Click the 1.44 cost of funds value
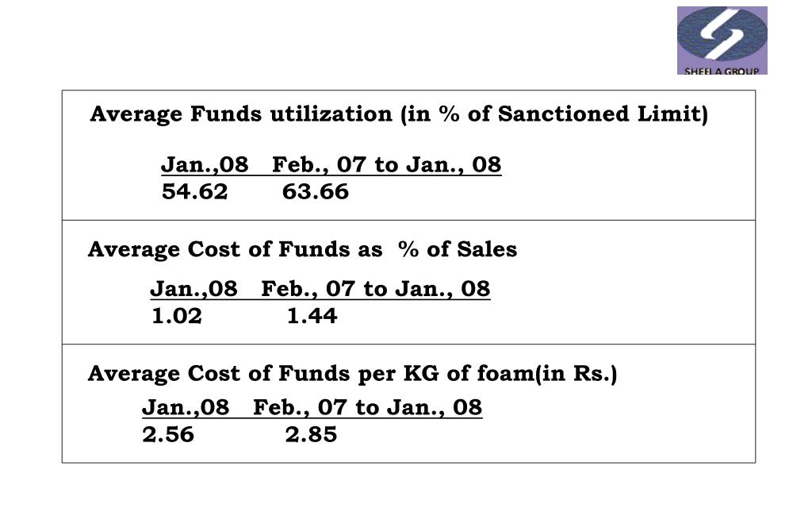The height and width of the screenshot is (508, 812). (312, 316)
